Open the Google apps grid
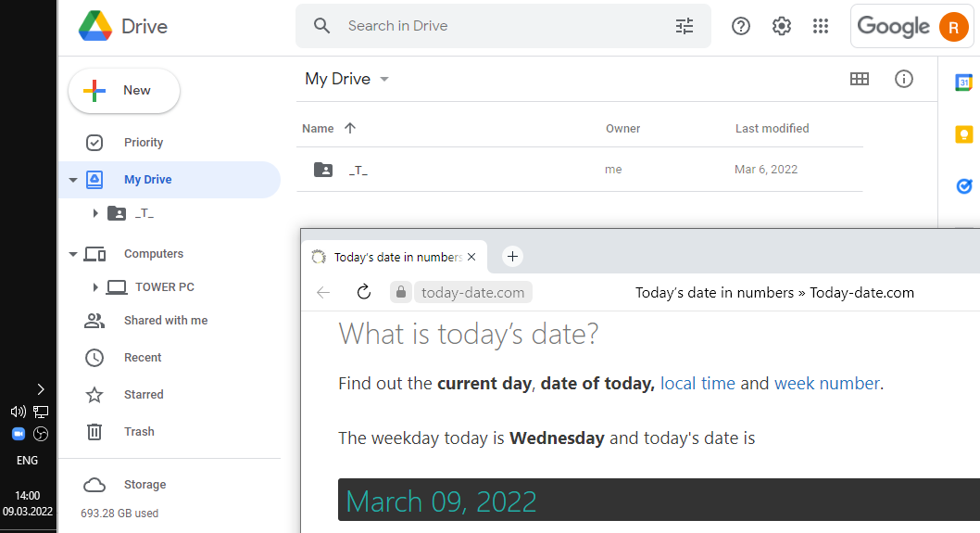Viewport: 980px width, 533px height. [x=821, y=26]
